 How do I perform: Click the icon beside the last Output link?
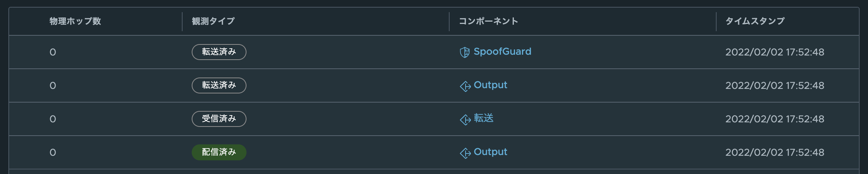pos(465,153)
